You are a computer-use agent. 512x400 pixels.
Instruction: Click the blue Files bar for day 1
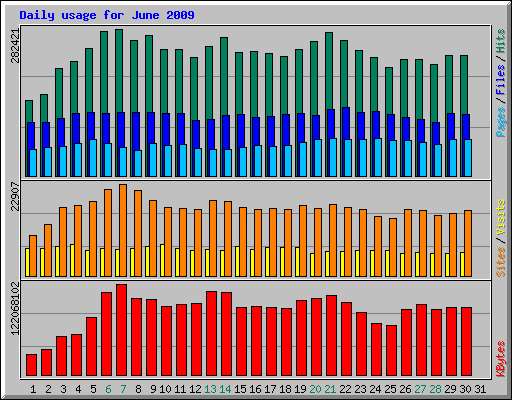(x=31, y=136)
